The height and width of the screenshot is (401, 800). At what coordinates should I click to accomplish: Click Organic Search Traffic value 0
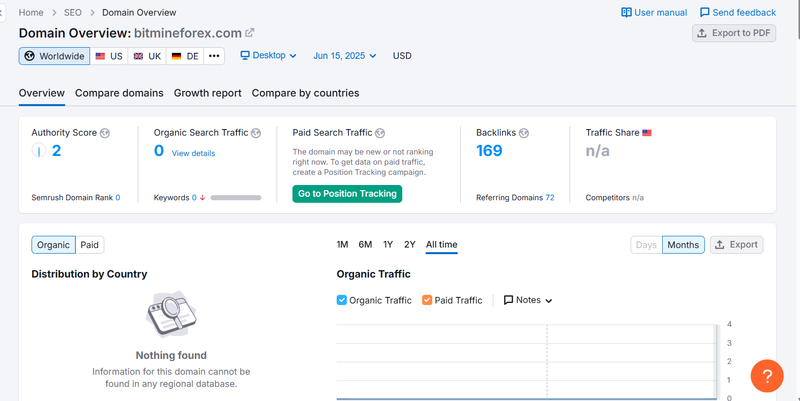click(159, 151)
